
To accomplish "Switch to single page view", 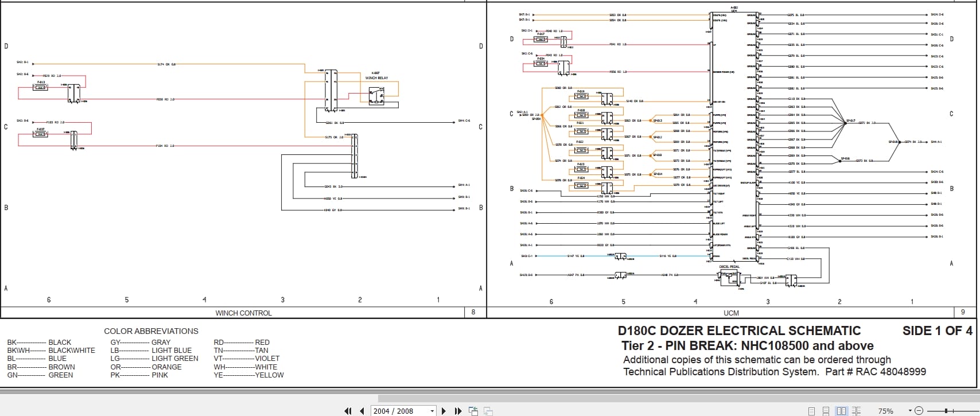I will [x=811, y=411].
